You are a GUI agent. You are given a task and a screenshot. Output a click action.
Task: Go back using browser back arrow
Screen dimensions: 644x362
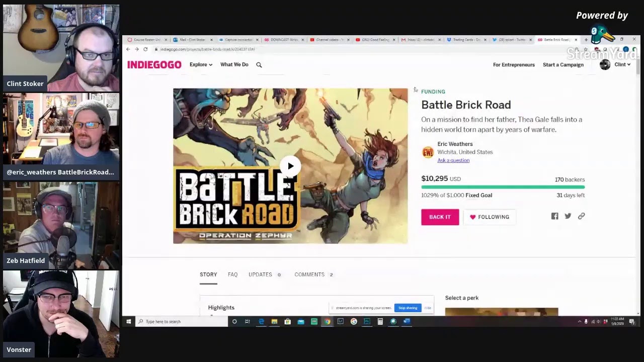pyautogui.click(x=128, y=49)
